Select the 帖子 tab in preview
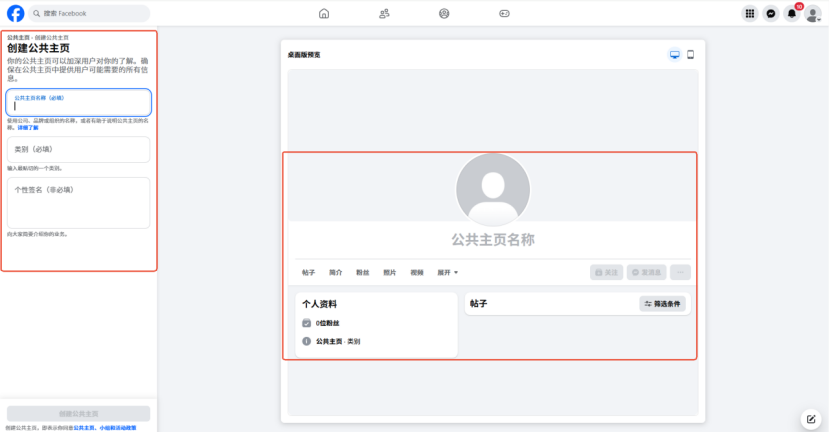829x433 pixels. [x=309, y=272]
